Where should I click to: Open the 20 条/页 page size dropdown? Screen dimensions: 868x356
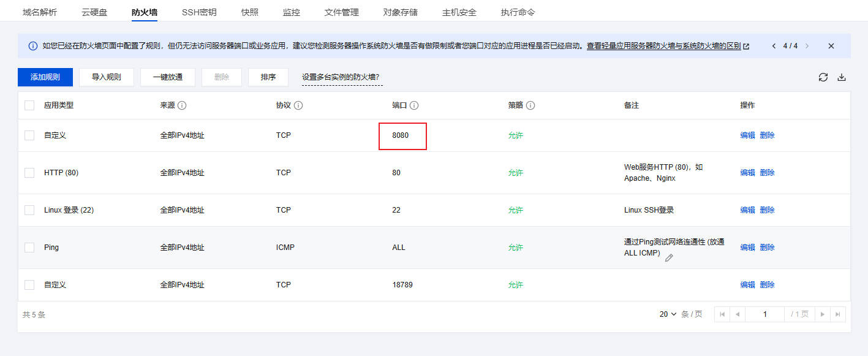point(668,314)
